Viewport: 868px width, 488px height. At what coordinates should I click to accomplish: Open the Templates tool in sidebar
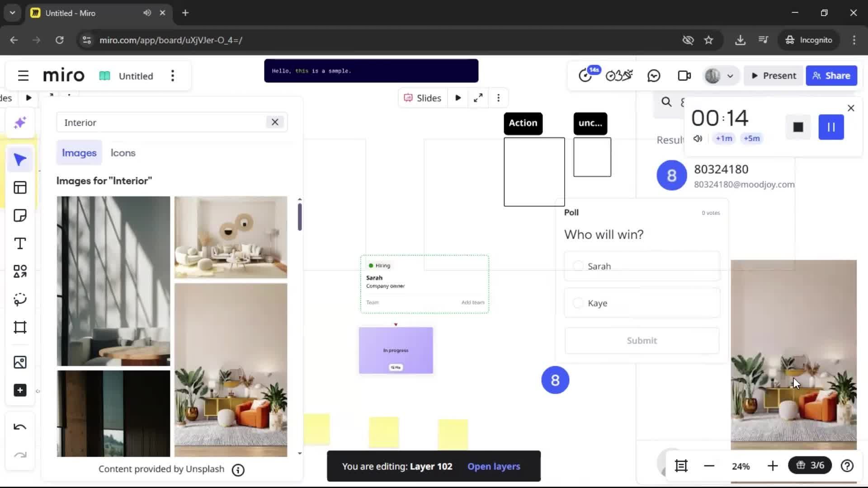[20, 188]
